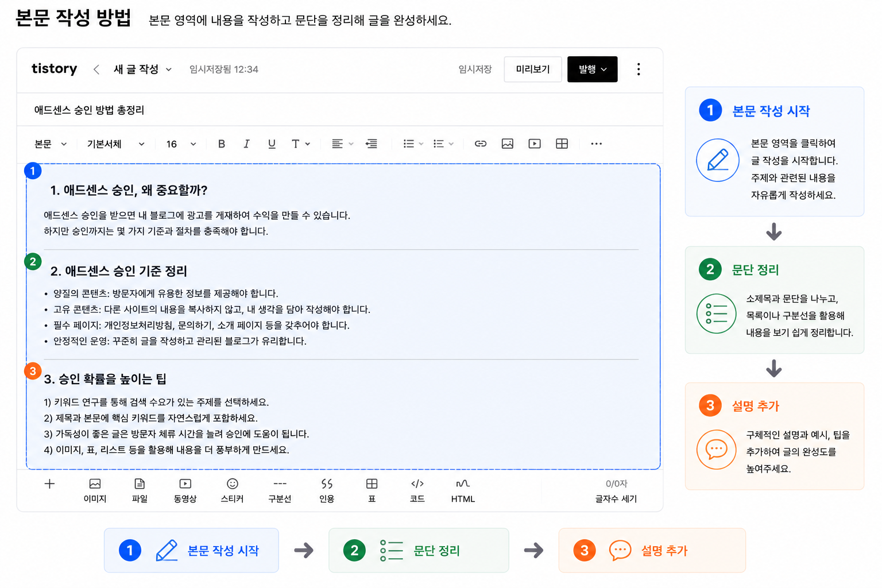Attach a file with the 파일 icon
This screenshot has height=588, width=882.
(140, 490)
